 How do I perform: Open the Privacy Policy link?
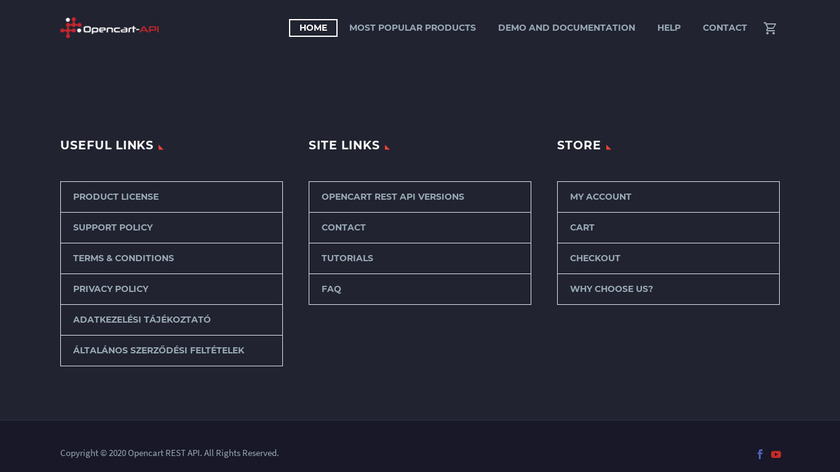point(111,289)
